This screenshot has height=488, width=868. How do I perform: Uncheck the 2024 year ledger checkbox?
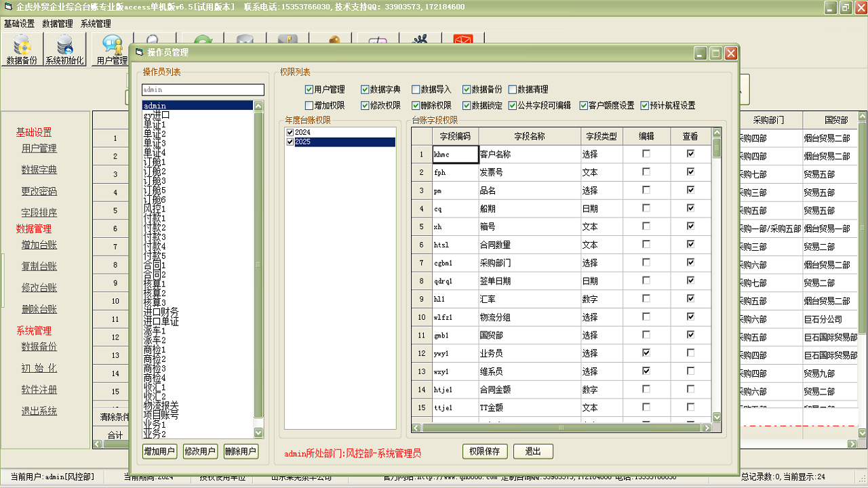click(x=290, y=133)
